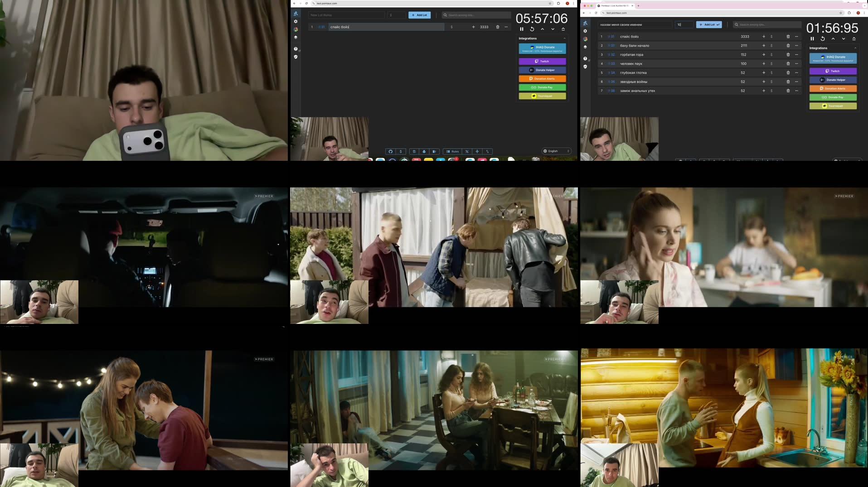Click the New Lot Name input field
868x487 pixels.
pos(346,14)
